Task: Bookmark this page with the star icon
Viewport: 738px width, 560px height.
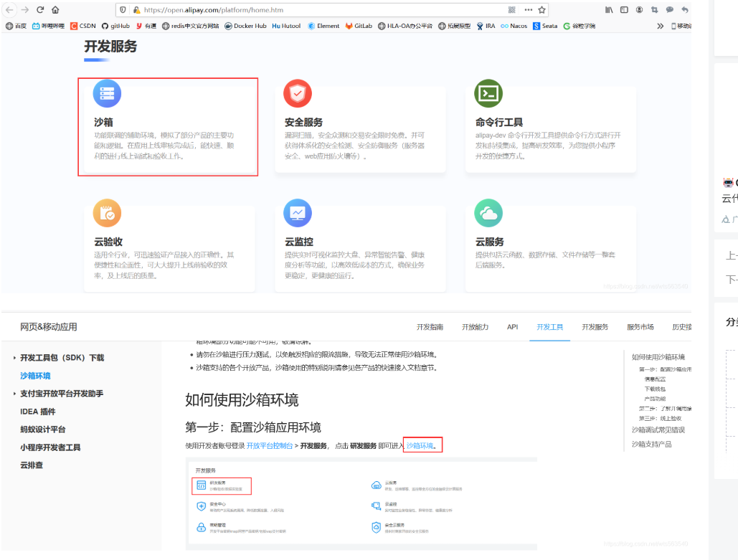Action: (x=541, y=9)
